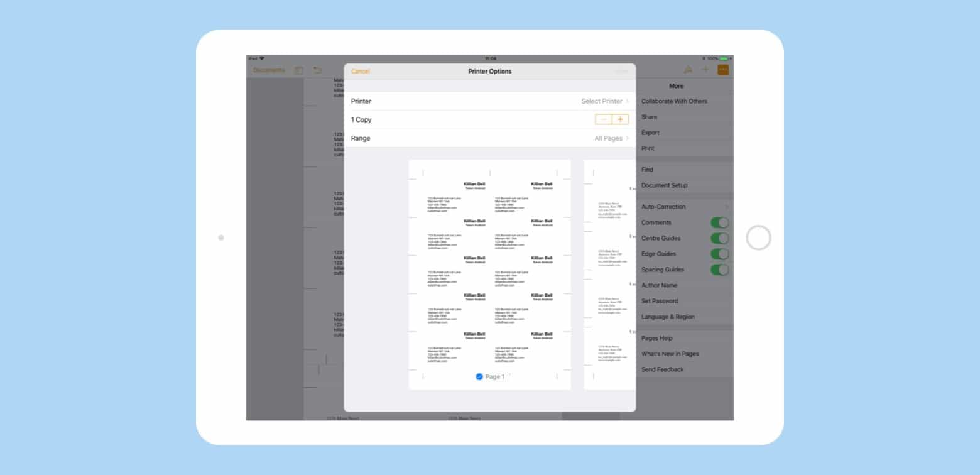Open Pages Help
Screen dimensions: 980x475
[656, 338]
